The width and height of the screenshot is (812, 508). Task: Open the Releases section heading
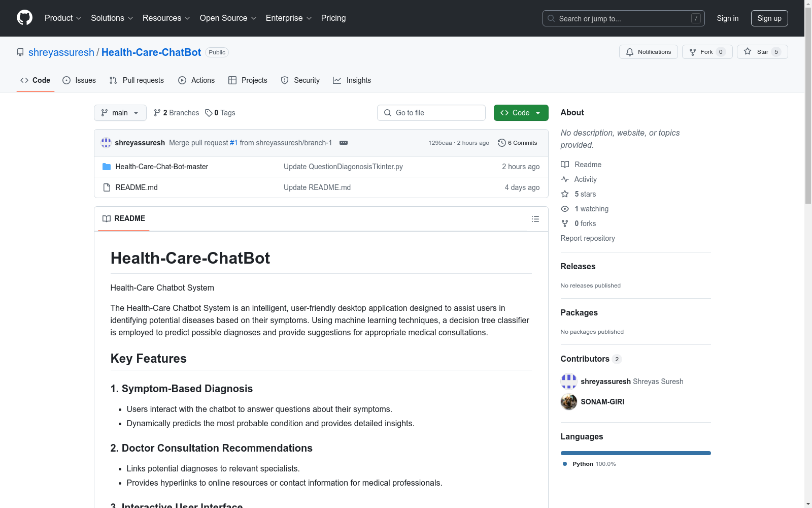pos(578,266)
